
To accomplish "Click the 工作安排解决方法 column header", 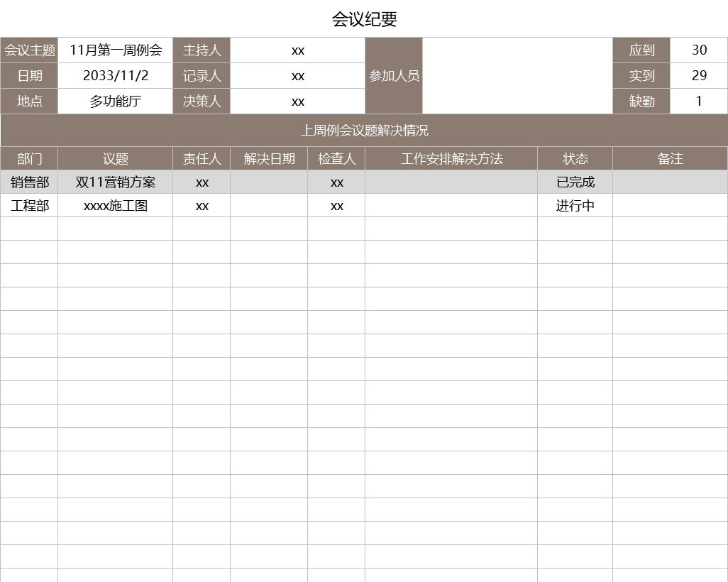I will point(451,158).
